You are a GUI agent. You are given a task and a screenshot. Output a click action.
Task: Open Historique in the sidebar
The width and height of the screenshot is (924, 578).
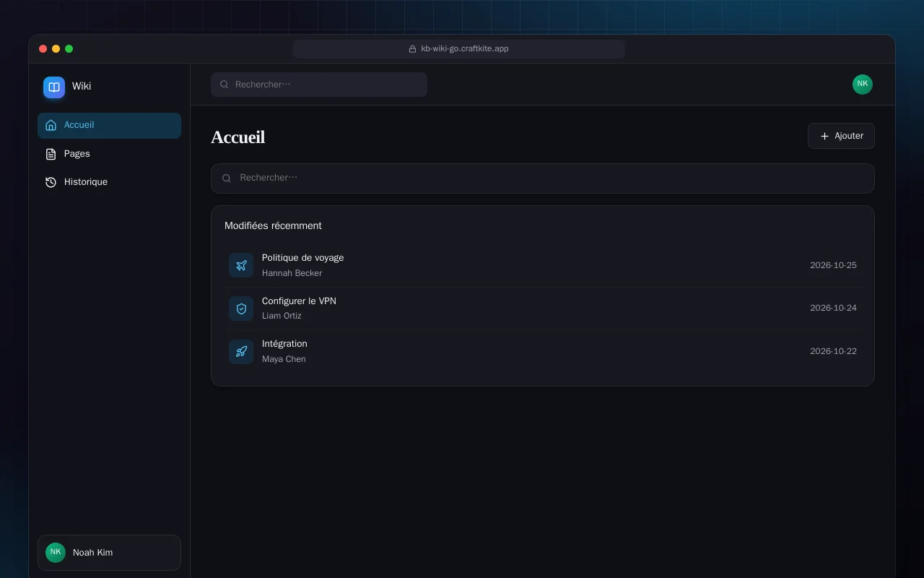click(109, 182)
